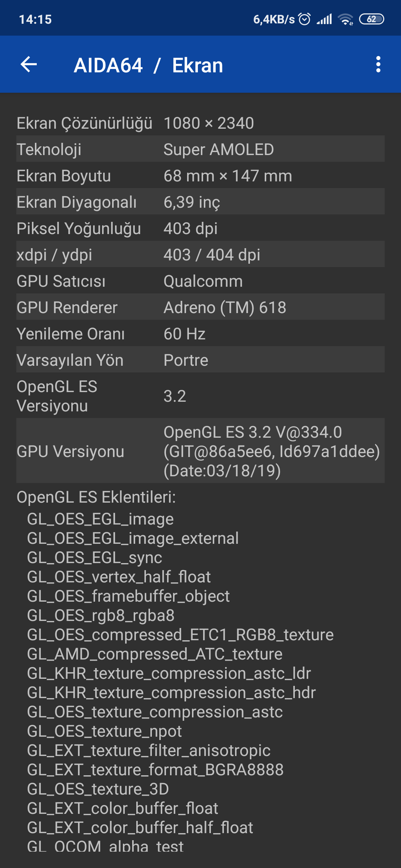Select the Piksel Yoğunluğu row

click(x=200, y=228)
